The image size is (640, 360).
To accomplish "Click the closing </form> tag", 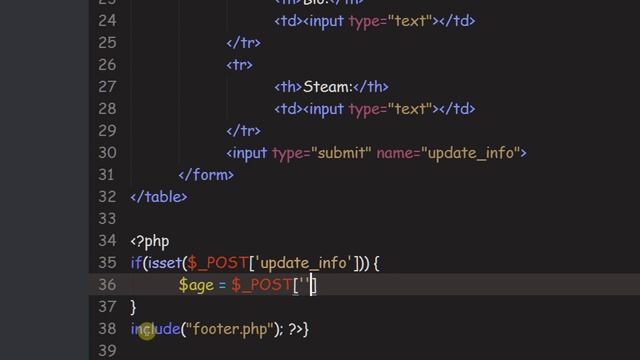I will [x=206, y=175].
